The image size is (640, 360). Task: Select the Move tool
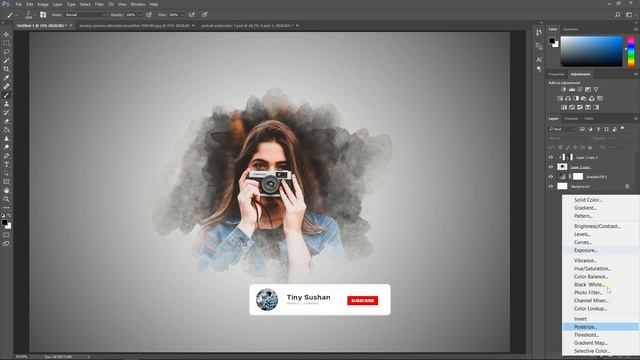pos(6,34)
